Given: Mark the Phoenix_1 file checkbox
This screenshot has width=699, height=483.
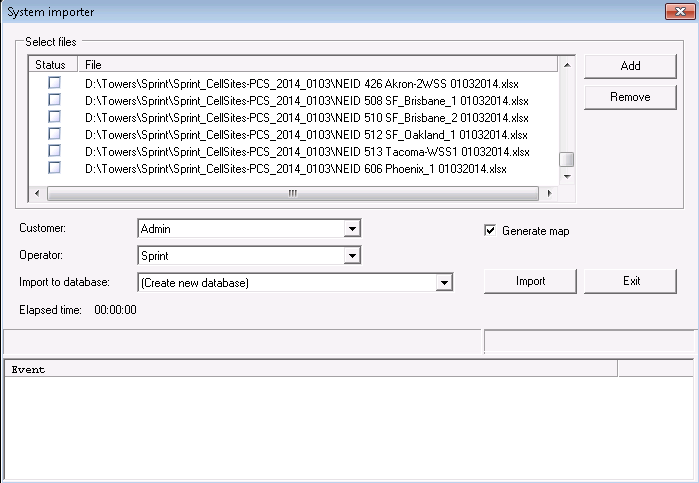Looking at the screenshot, I should [x=54, y=168].
